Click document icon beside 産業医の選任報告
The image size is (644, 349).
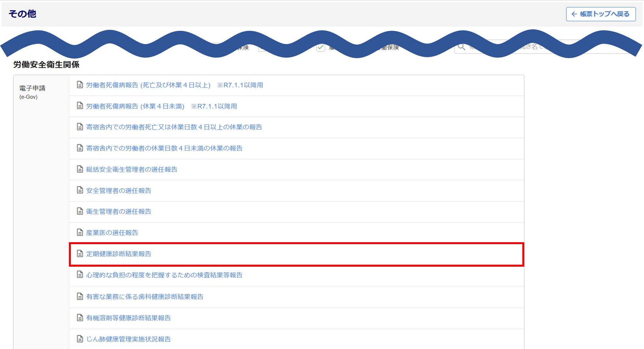coord(80,233)
